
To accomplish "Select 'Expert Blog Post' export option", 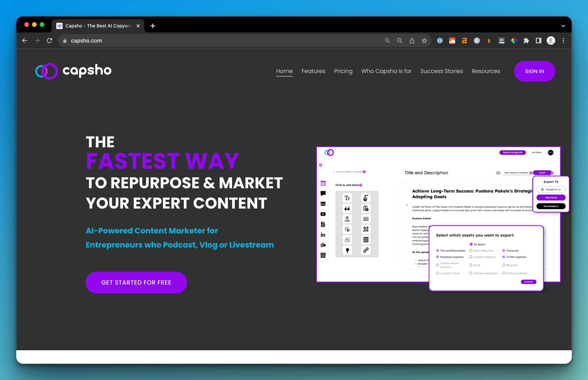I will (x=481, y=251).
